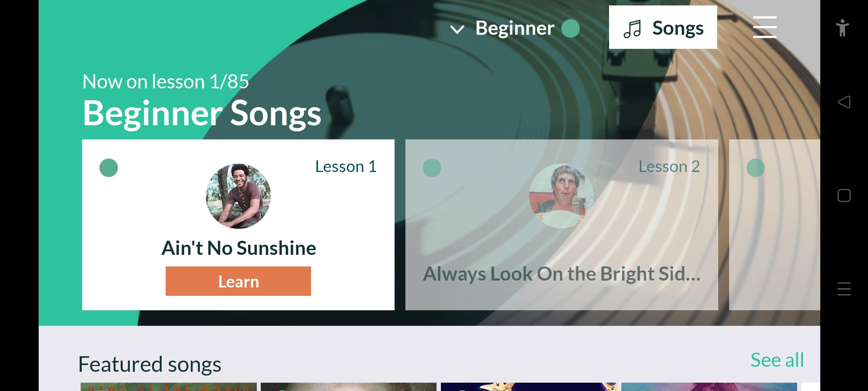Tap the Android back triangle
868x391 pixels.
(844, 102)
